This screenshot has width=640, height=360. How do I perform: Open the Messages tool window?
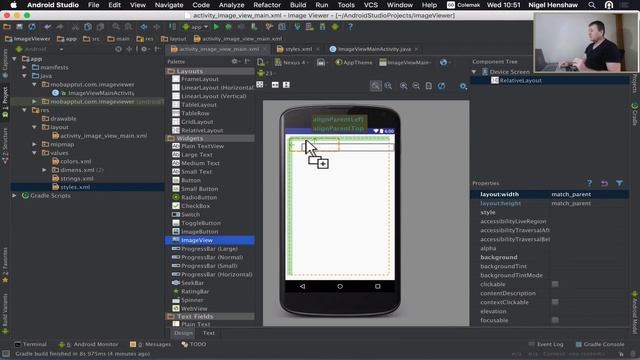coord(150,344)
